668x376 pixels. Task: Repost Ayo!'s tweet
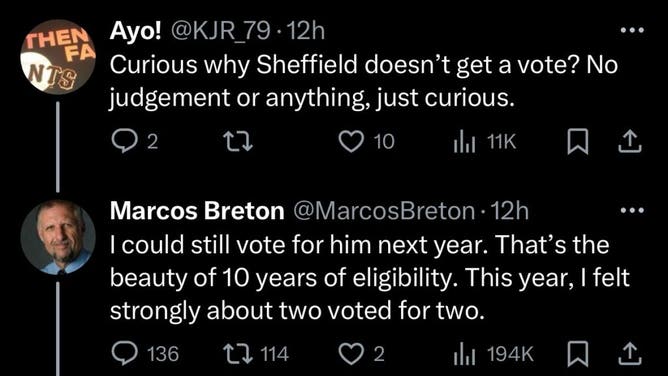tap(239, 141)
